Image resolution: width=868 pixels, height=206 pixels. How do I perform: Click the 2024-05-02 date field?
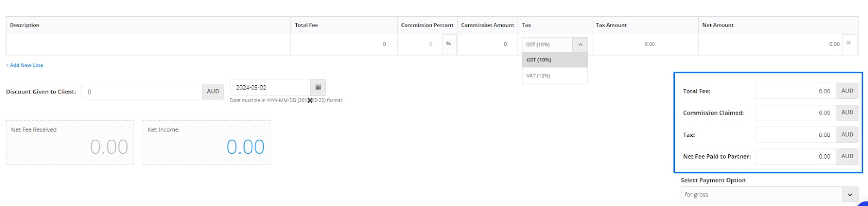click(270, 87)
